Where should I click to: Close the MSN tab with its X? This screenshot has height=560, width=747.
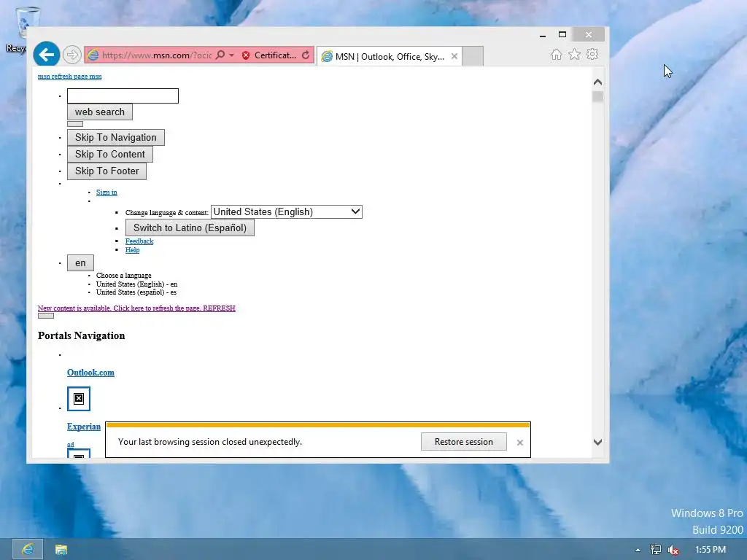(x=454, y=56)
